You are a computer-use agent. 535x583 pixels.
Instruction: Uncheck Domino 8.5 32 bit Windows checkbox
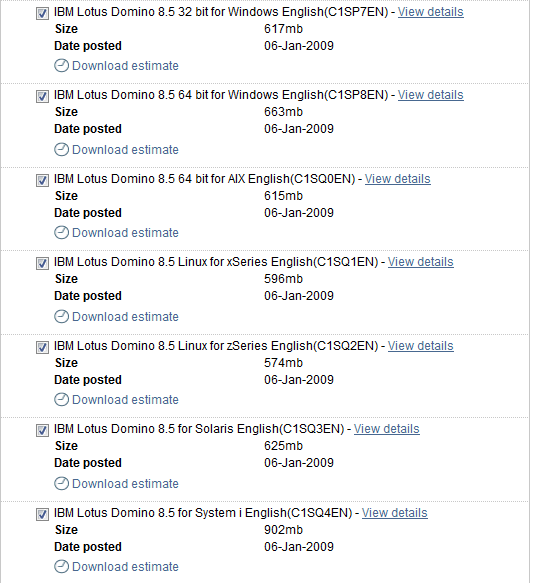tap(42, 13)
